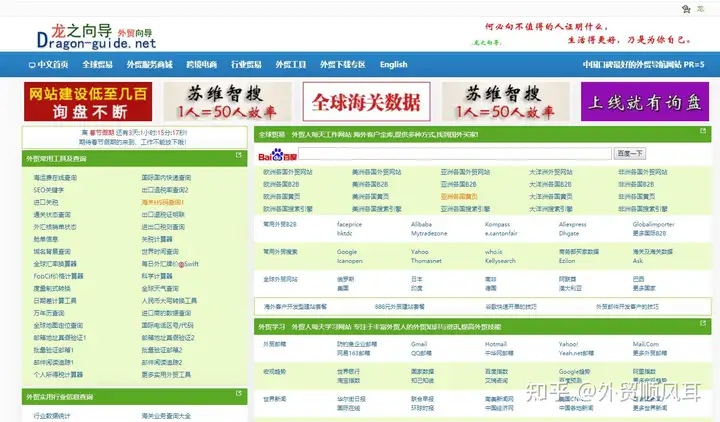Image resolution: width=720 pixels, height=422 pixels.
Task: Open the 美洲各国B2B link
Action: pos(370,185)
